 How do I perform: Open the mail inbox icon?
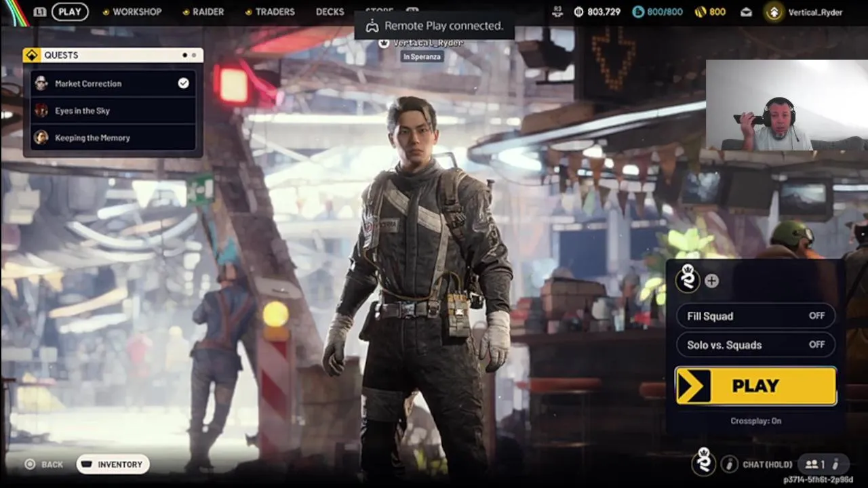coord(746,12)
